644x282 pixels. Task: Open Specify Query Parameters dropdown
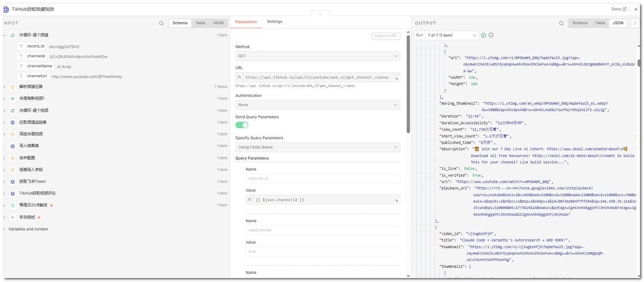click(318, 147)
